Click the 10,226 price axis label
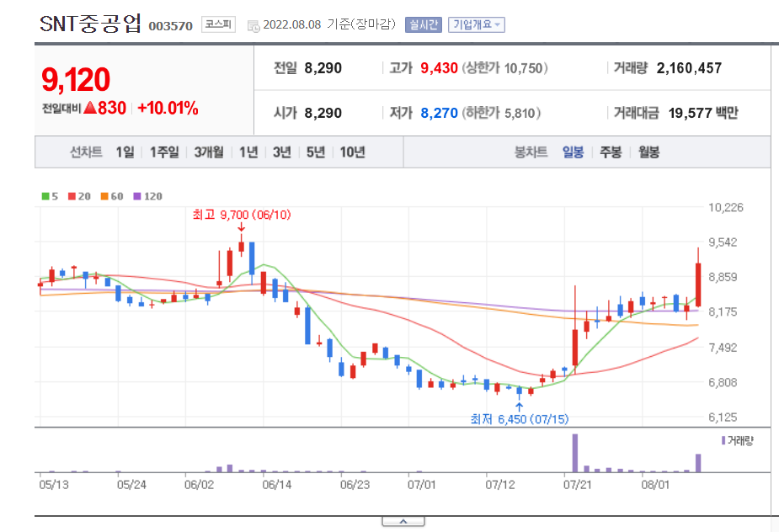This screenshot has height=532, width=779. tap(725, 207)
